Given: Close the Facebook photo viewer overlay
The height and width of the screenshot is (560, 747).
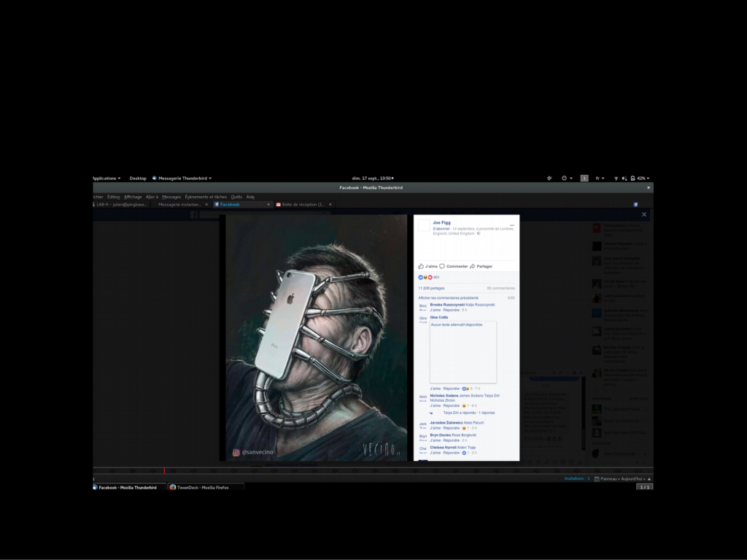Looking at the screenshot, I should point(644,214).
